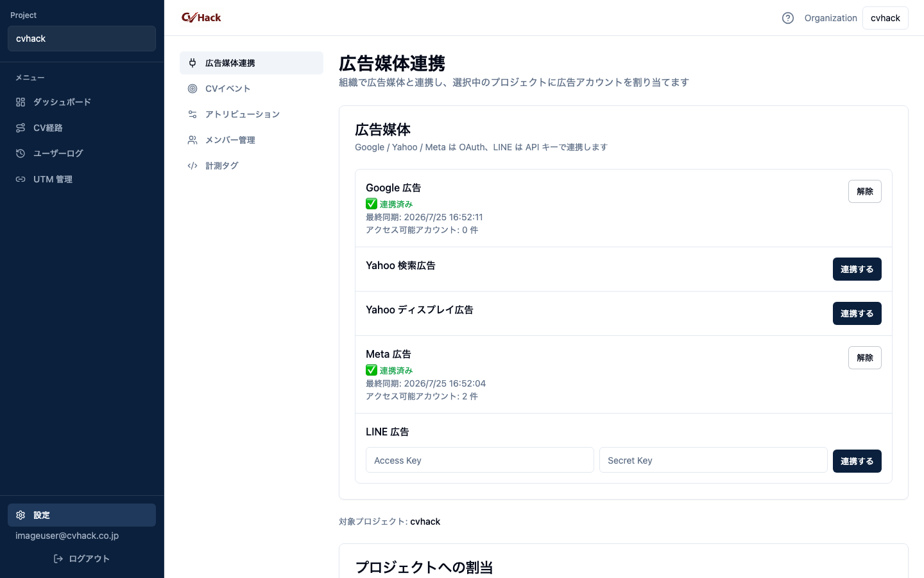Click the plug icon beside 広告媒体連携

tap(193, 63)
